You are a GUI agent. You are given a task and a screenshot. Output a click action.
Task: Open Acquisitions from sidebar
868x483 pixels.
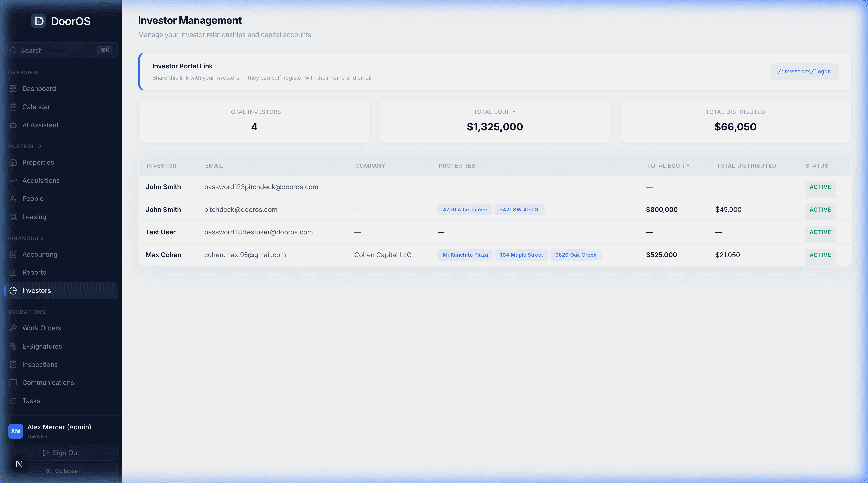61,181
